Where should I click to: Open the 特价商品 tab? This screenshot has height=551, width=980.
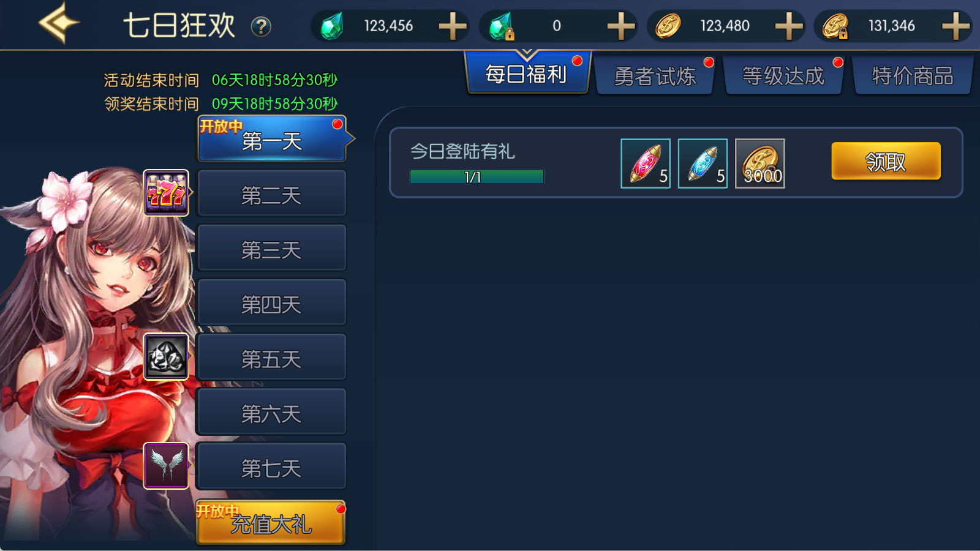click(x=912, y=76)
